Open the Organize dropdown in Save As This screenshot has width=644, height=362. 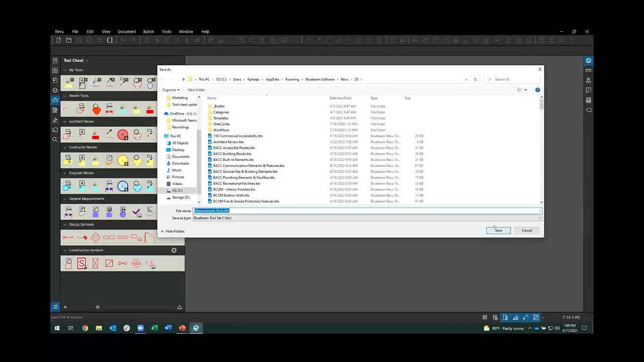coord(171,90)
